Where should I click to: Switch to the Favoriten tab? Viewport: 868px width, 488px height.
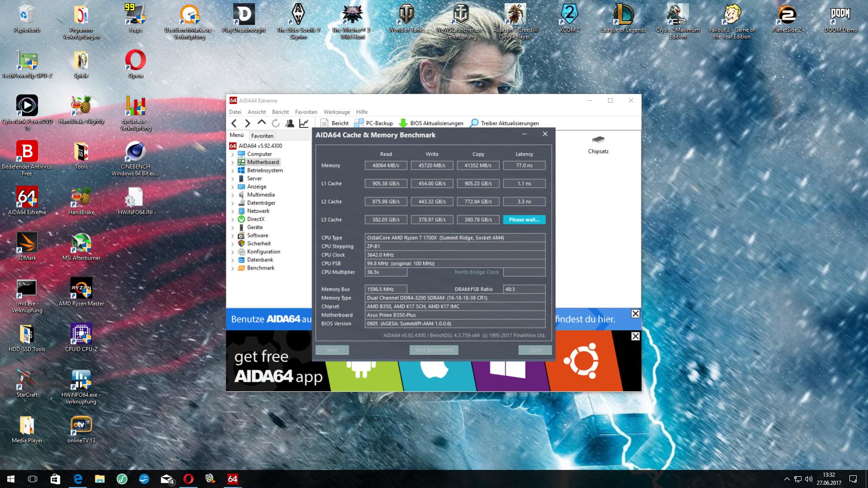(262, 136)
